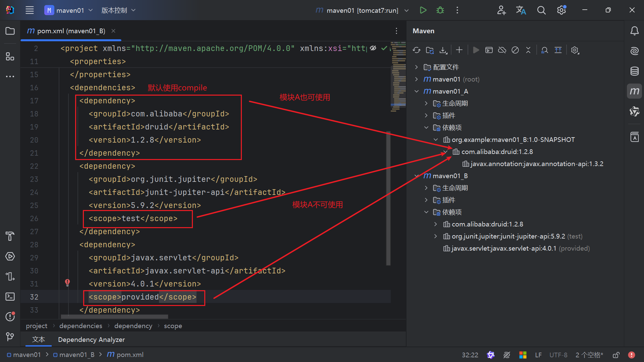Open Maven settings gear
Screen dimensions: 644x362
tap(575, 50)
